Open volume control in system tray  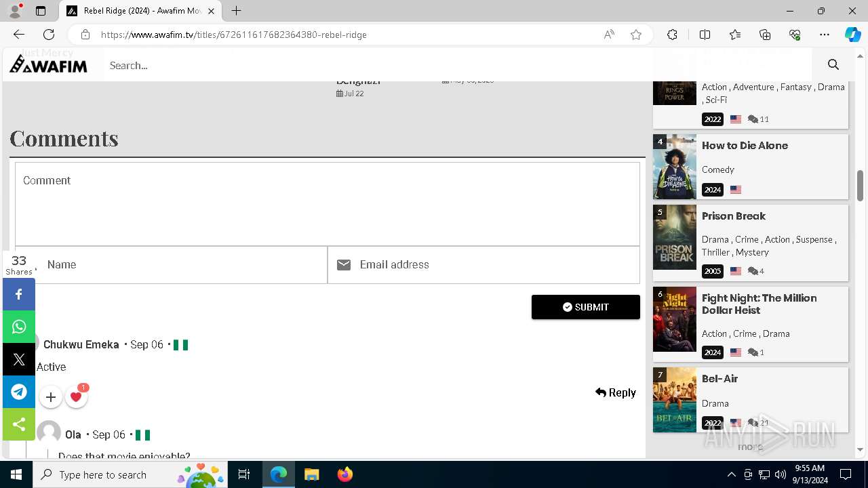(781, 474)
